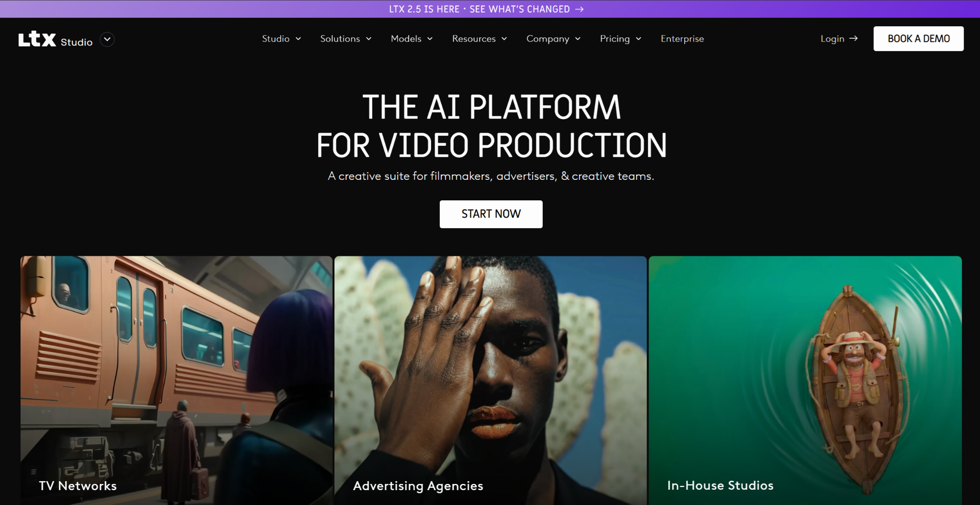The image size is (980, 505).
Task: Click the "In-House Studios" card label
Action: [720, 485]
